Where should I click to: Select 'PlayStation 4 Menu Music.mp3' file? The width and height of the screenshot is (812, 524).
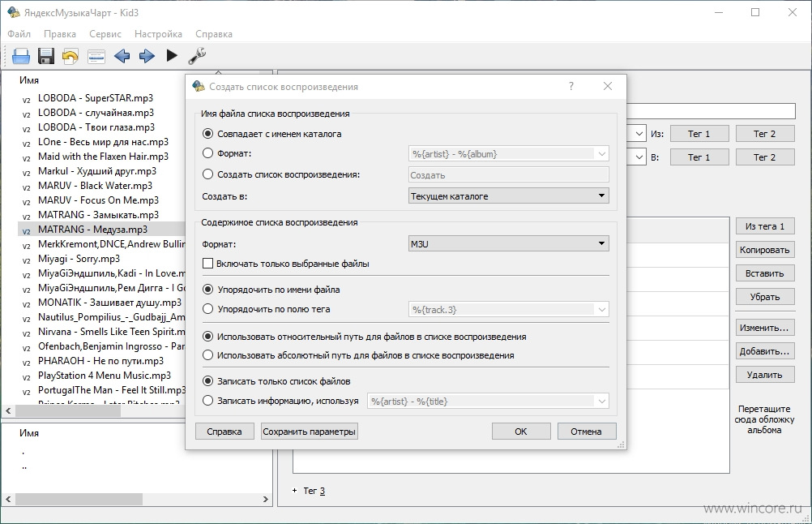[104, 376]
